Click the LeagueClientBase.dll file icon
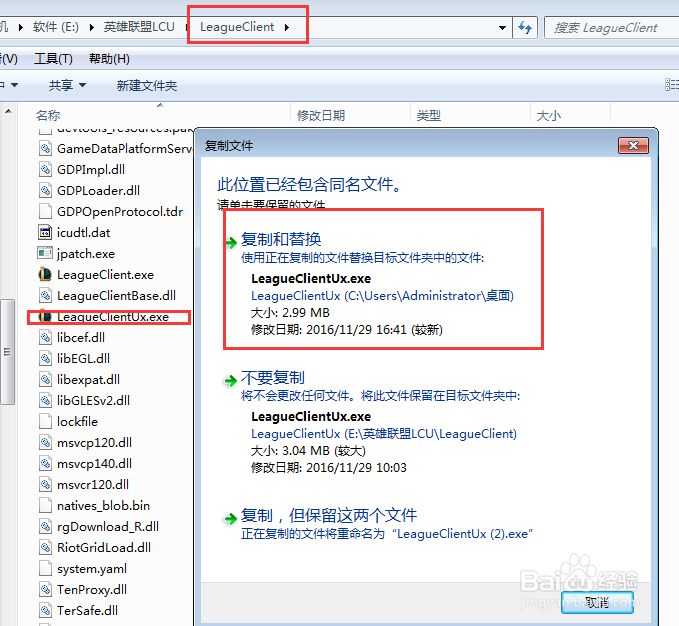The height and width of the screenshot is (626, 679). pos(45,296)
